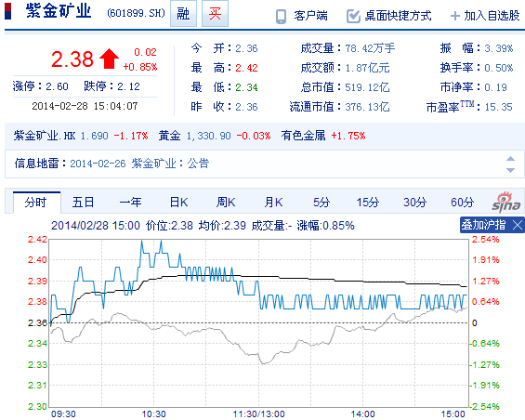Click the 客户端 link text
This screenshot has height=420, width=525.
coord(310,16)
